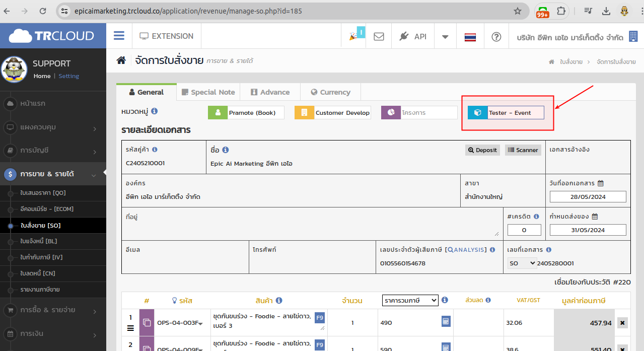Click the Setting link under SUPPORT
This screenshot has height=351, width=644.
tap(69, 76)
